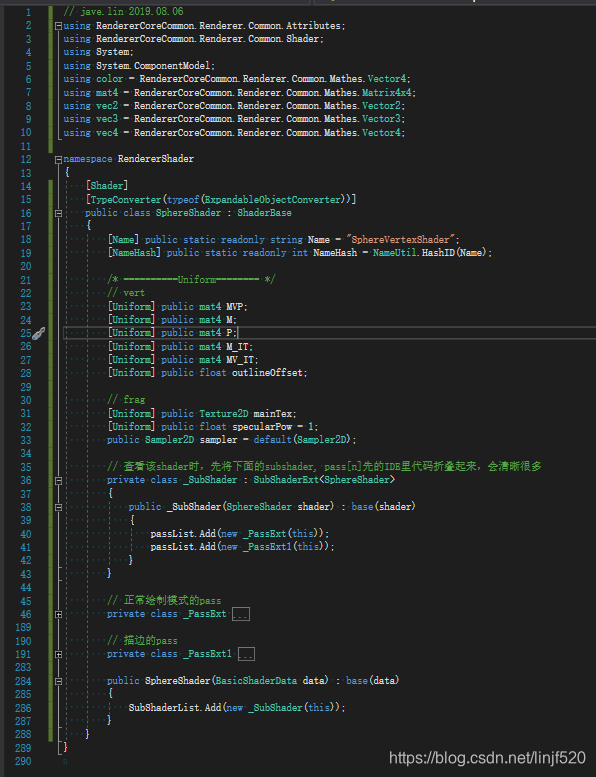596x777 pixels.
Task: Click the 'color' alias name on line 6
Action: [x=109, y=79]
